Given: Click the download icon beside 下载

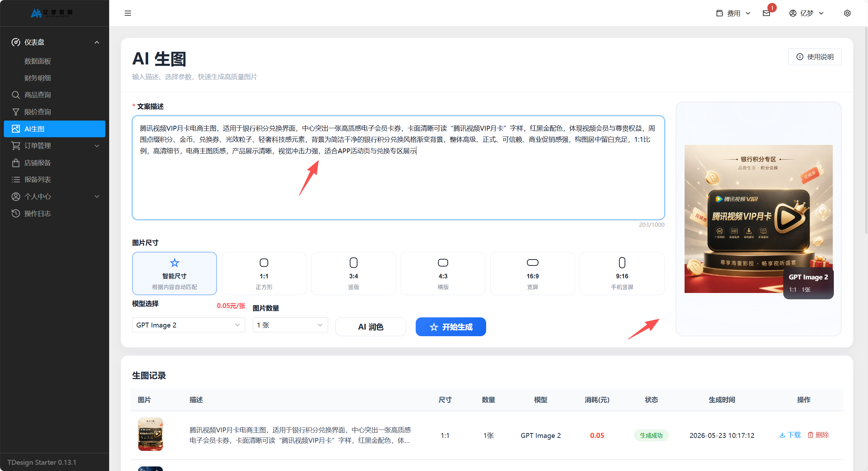Looking at the screenshot, I should click(x=782, y=435).
